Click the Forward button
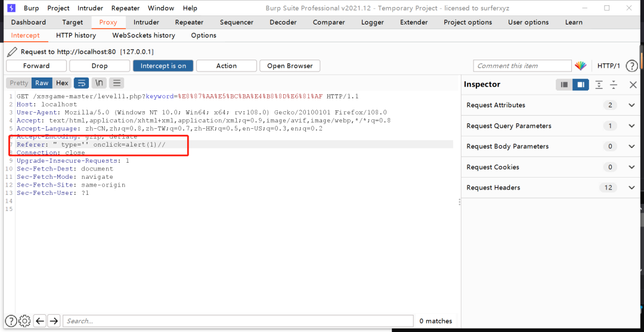 36,66
